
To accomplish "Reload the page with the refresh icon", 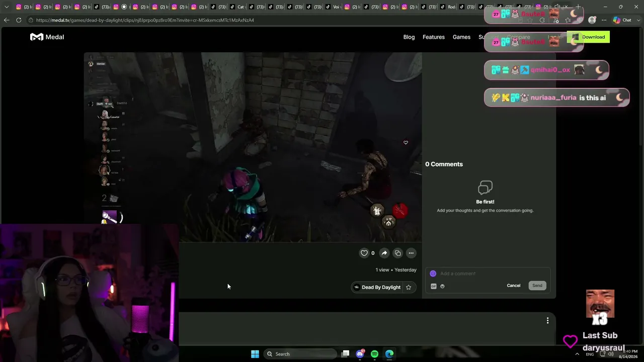I will point(19,20).
